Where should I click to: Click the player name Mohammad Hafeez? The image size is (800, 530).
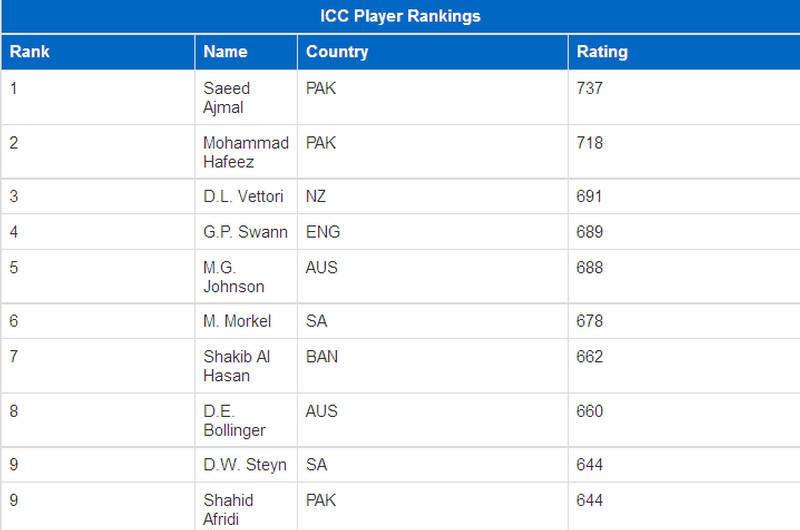tap(246, 152)
